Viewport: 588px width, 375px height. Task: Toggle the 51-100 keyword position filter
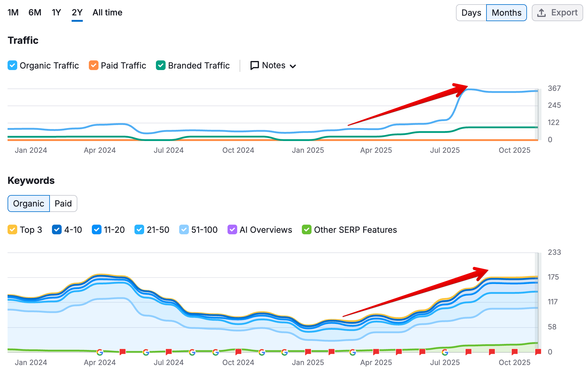point(184,230)
